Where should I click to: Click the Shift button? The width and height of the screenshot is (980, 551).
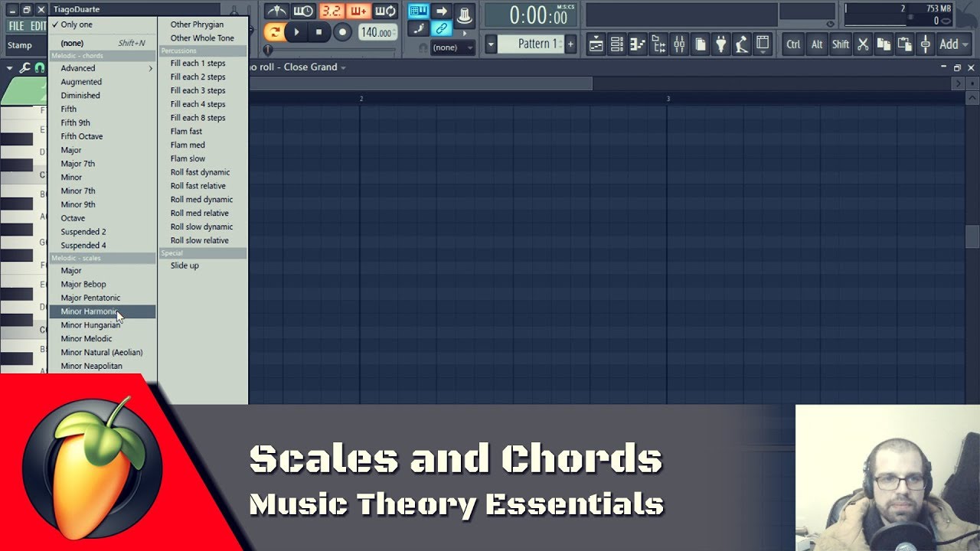841,44
